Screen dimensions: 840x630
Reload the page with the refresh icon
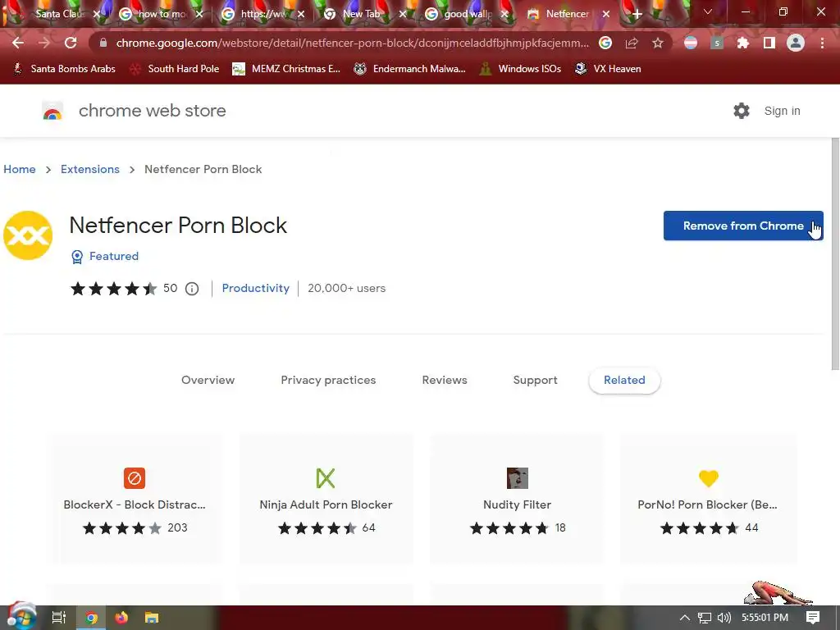[x=71, y=43]
